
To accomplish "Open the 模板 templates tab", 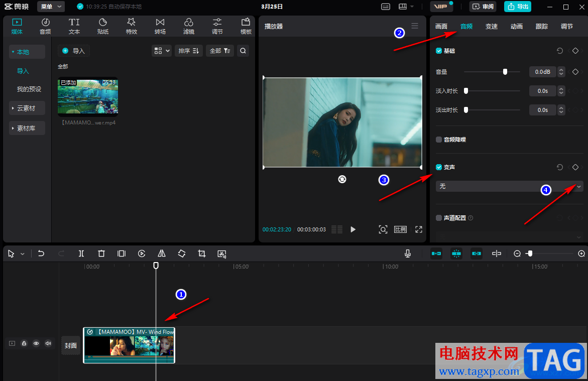I will [x=246, y=26].
